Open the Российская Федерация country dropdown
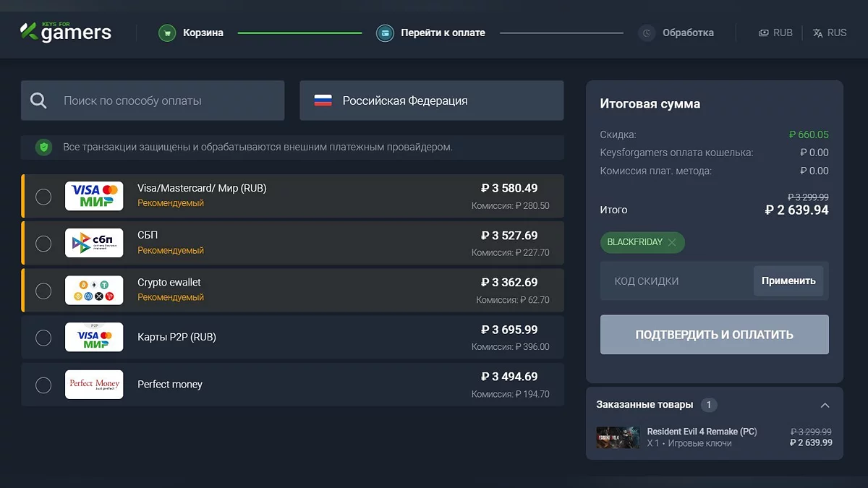The image size is (868, 488). 431,100
